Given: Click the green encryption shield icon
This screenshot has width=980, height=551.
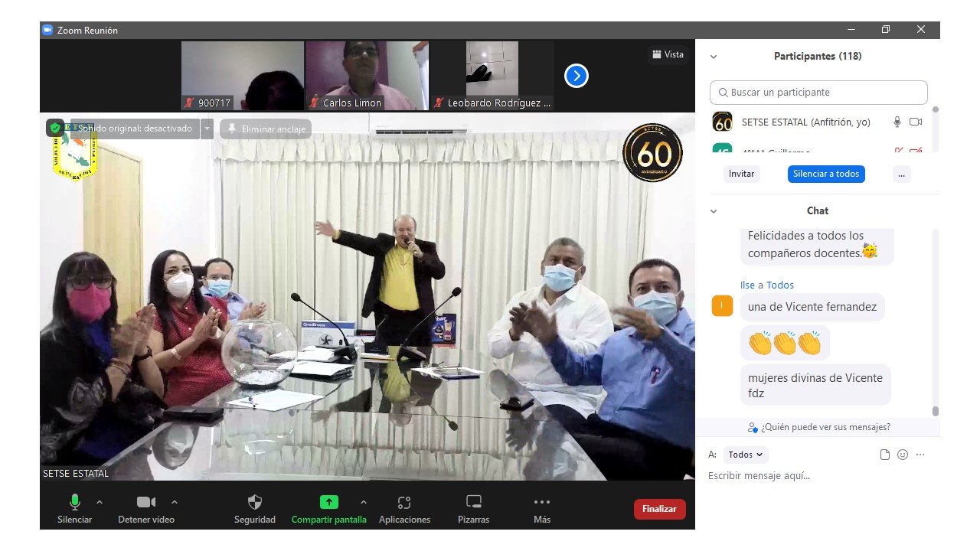Looking at the screenshot, I should (x=55, y=128).
